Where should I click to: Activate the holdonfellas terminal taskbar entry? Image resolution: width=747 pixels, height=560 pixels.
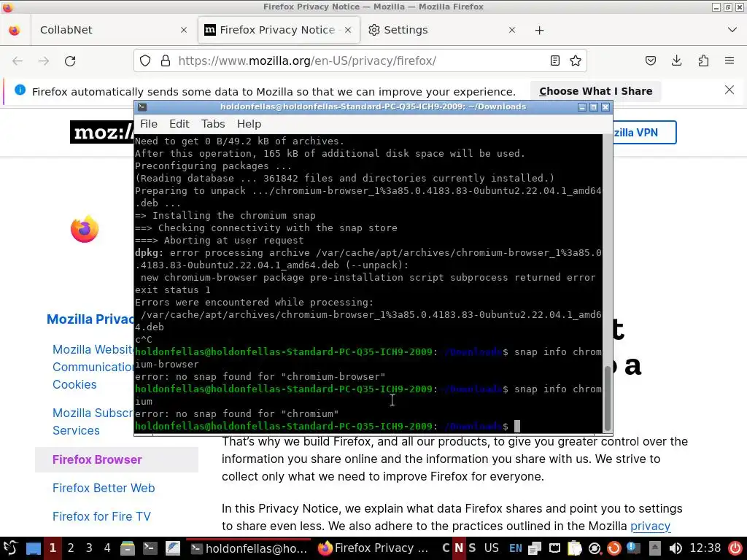click(249, 548)
